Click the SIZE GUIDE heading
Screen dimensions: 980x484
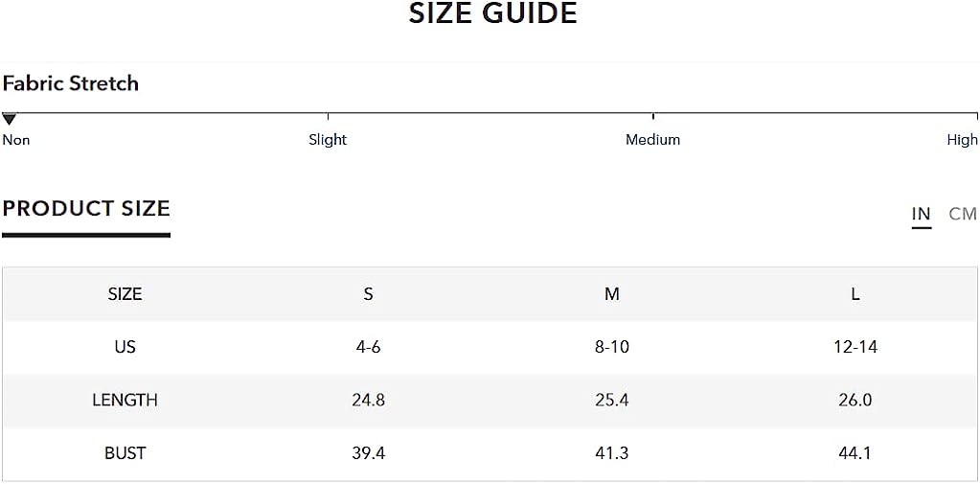[493, 13]
